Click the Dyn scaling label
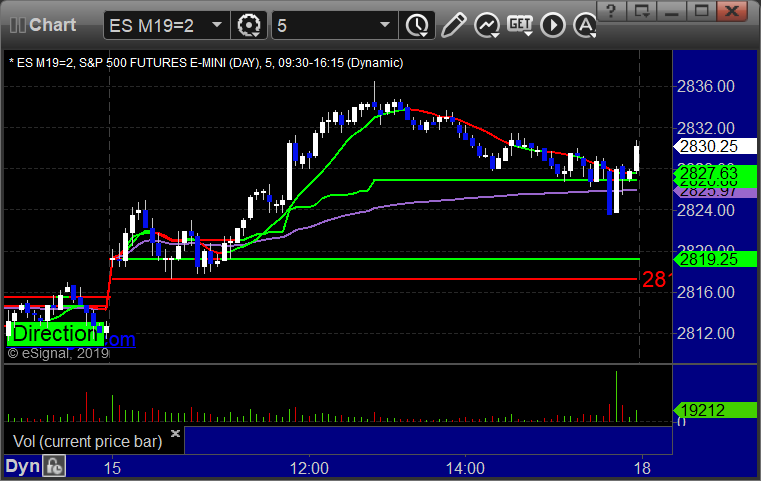The height and width of the screenshot is (481, 761). pos(22,466)
